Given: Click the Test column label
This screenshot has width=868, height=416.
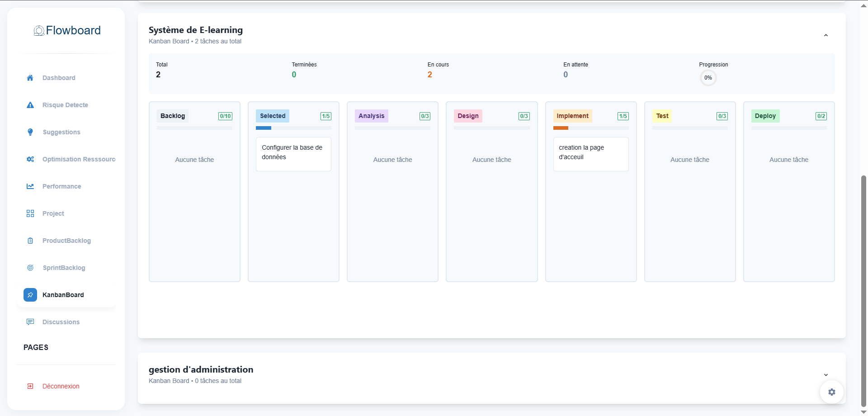Looking at the screenshot, I should click(662, 116).
